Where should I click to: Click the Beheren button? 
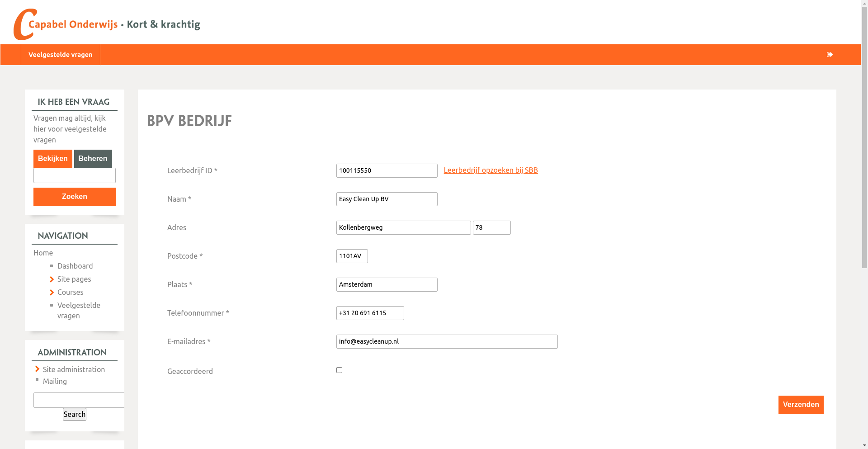point(93,159)
